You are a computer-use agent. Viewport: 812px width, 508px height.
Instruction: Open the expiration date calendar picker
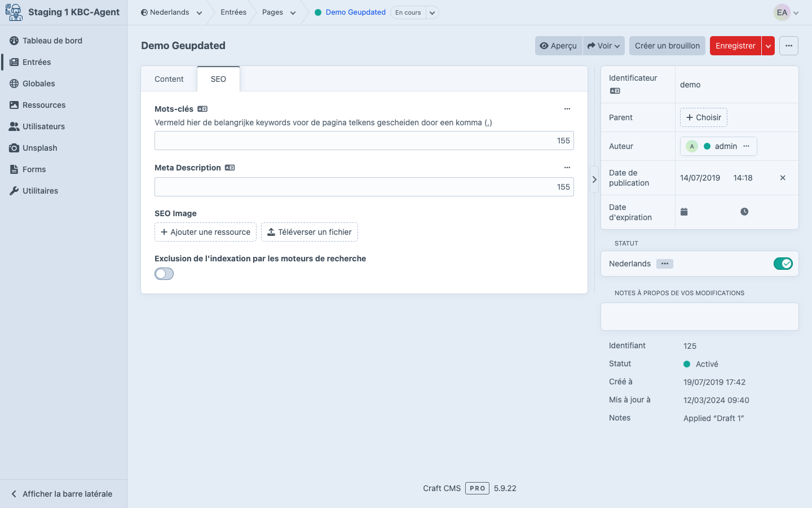tap(684, 212)
